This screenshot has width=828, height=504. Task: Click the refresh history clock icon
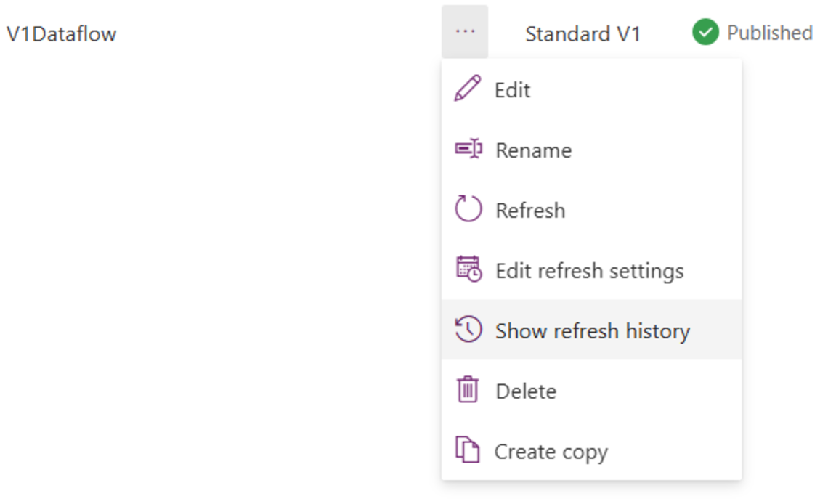(x=468, y=330)
